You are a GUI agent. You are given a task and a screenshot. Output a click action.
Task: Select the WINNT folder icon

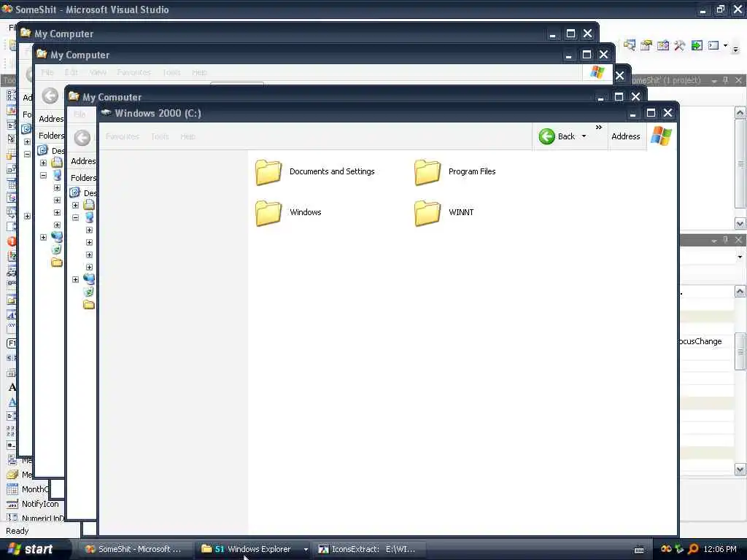tap(427, 213)
